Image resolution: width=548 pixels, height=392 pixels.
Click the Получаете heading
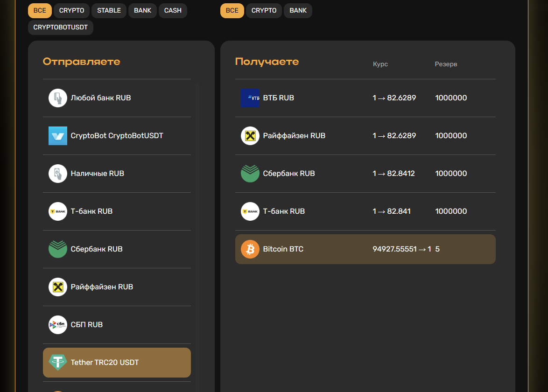267,62
